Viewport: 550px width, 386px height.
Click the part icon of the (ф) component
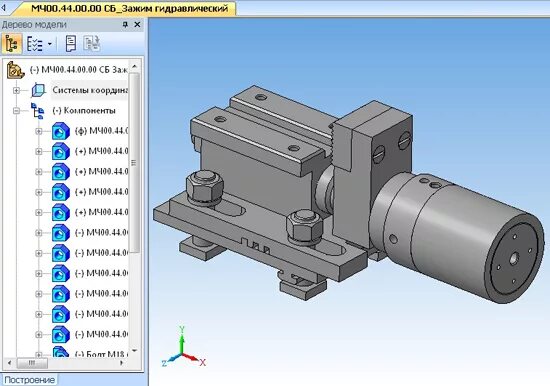click(x=61, y=131)
